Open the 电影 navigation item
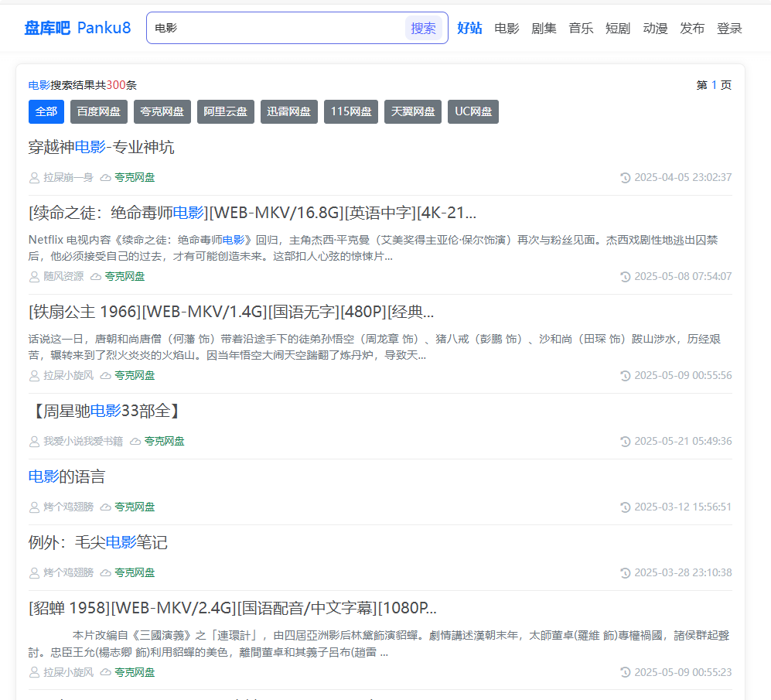 pos(507,28)
